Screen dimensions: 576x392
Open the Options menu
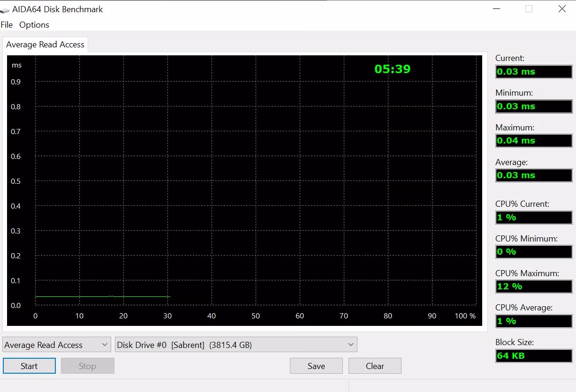point(34,25)
